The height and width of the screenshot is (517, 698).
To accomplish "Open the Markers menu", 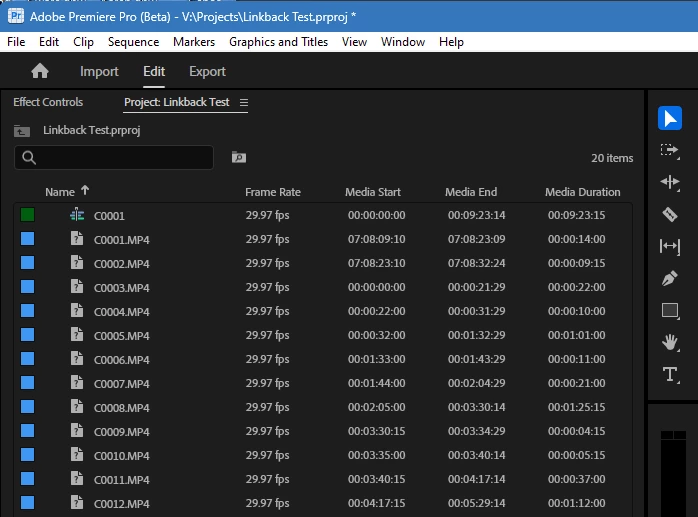I will [x=194, y=42].
